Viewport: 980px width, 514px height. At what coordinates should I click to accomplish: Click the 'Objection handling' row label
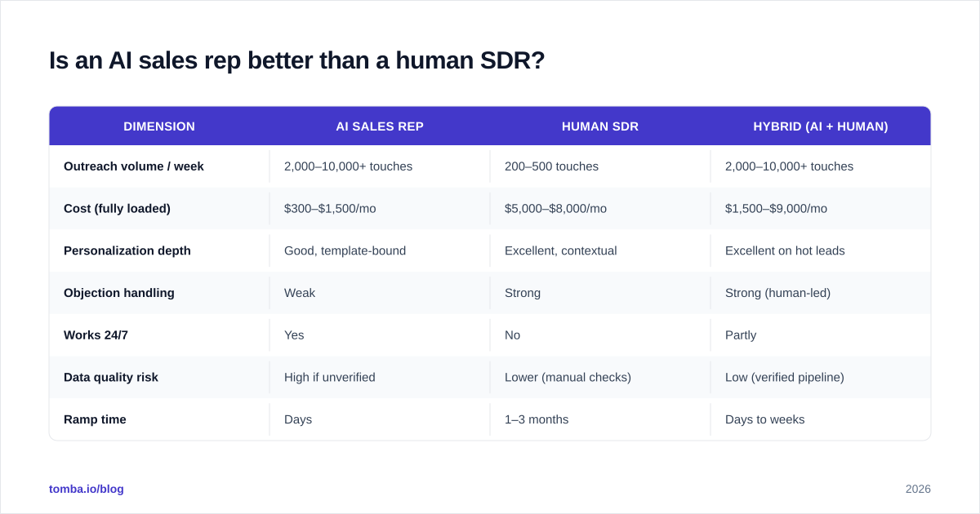pyautogui.click(x=119, y=293)
